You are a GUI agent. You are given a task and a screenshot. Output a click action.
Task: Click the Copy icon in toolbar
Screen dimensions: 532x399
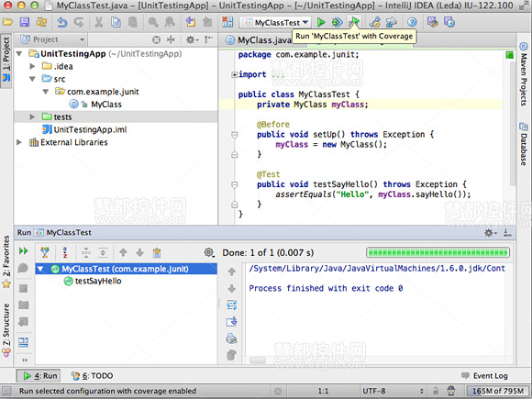pos(116,22)
